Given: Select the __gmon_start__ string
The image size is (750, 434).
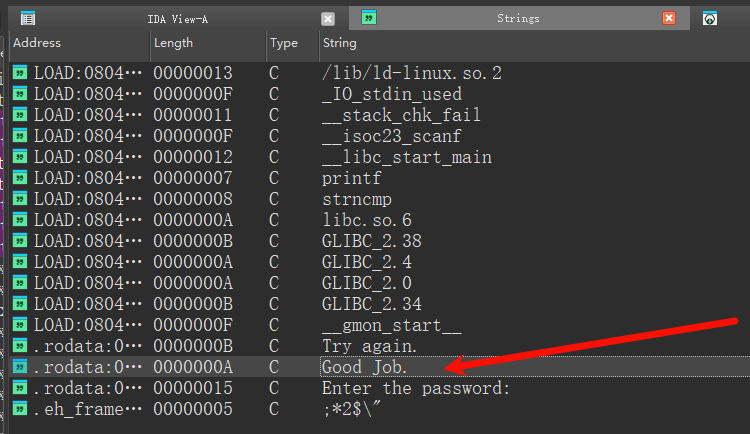Looking at the screenshot, I should [392, 325].
